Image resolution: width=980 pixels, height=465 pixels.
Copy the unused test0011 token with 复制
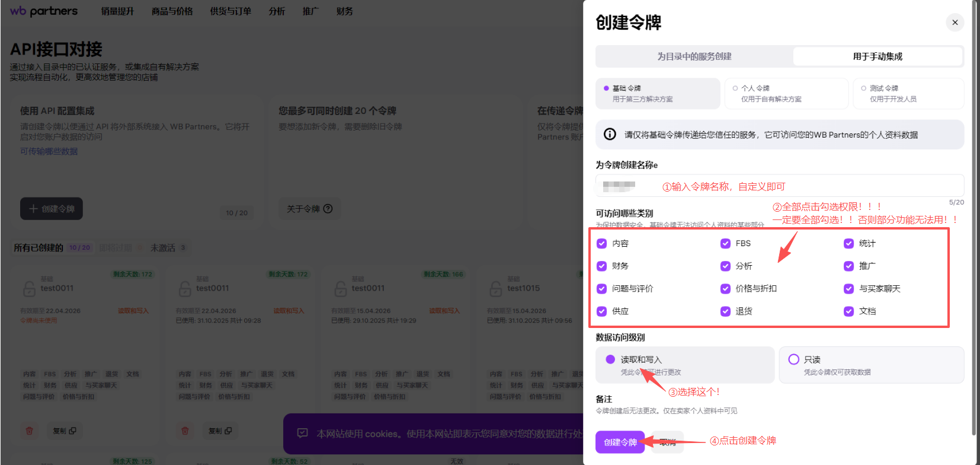[64, 431]
